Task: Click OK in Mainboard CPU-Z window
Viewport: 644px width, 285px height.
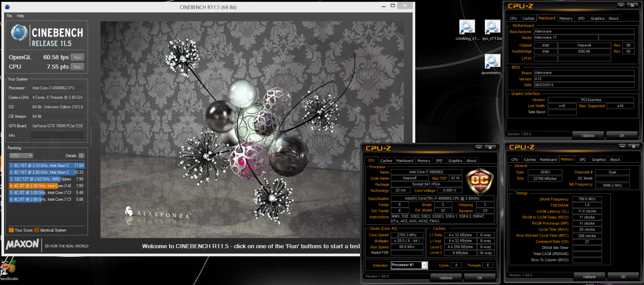Action: click(621, 135)
